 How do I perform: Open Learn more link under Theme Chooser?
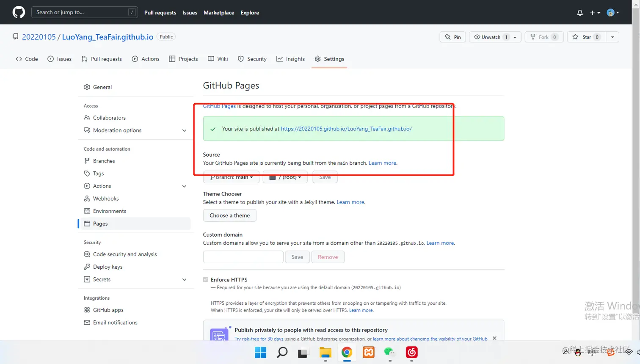(350, 202)
